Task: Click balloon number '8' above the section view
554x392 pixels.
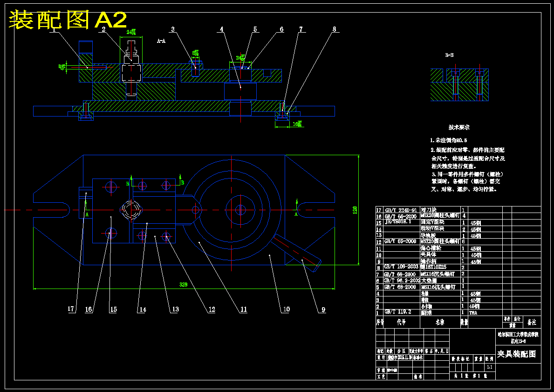Action: pos(334,29)
